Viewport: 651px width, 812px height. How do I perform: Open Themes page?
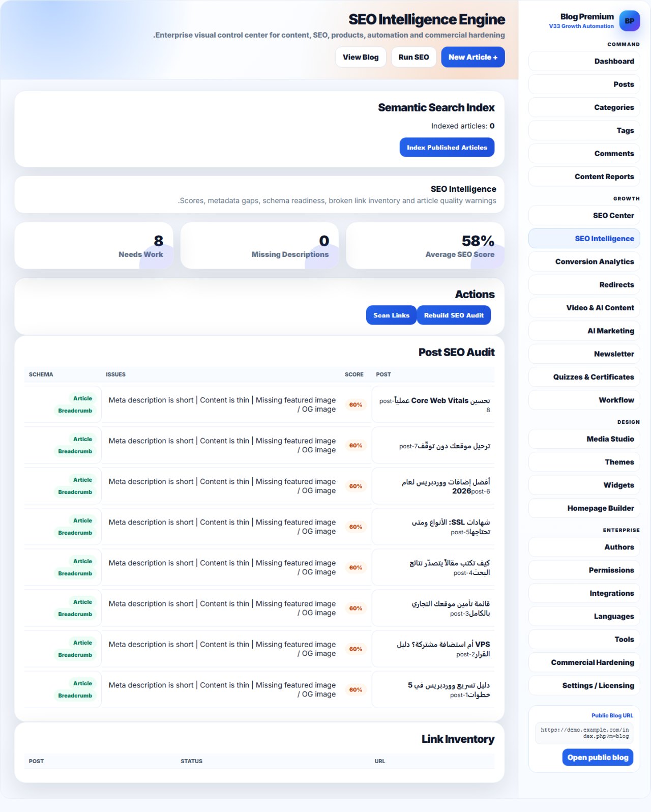(584, 462)
